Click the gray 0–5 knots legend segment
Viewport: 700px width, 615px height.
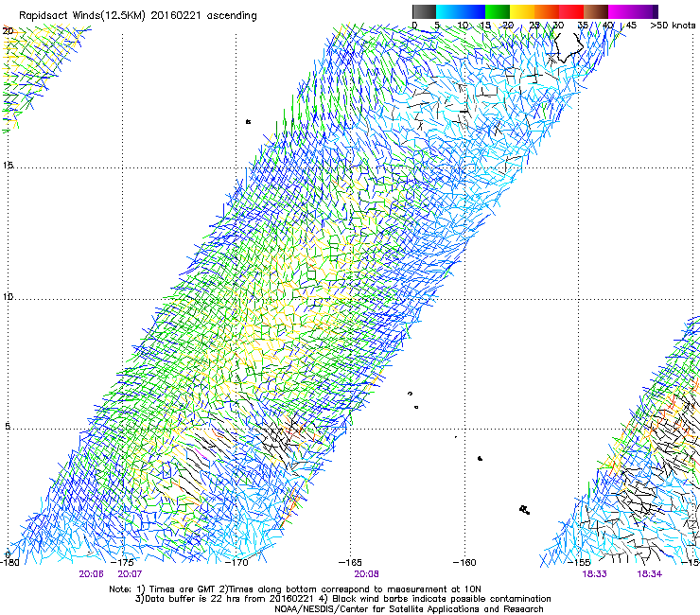click(x=424, y=11)
